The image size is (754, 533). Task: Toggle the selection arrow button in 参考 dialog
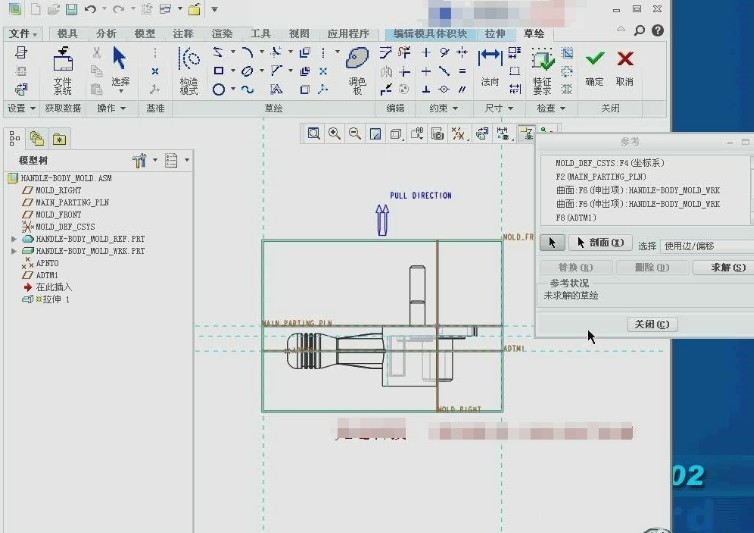552,243
